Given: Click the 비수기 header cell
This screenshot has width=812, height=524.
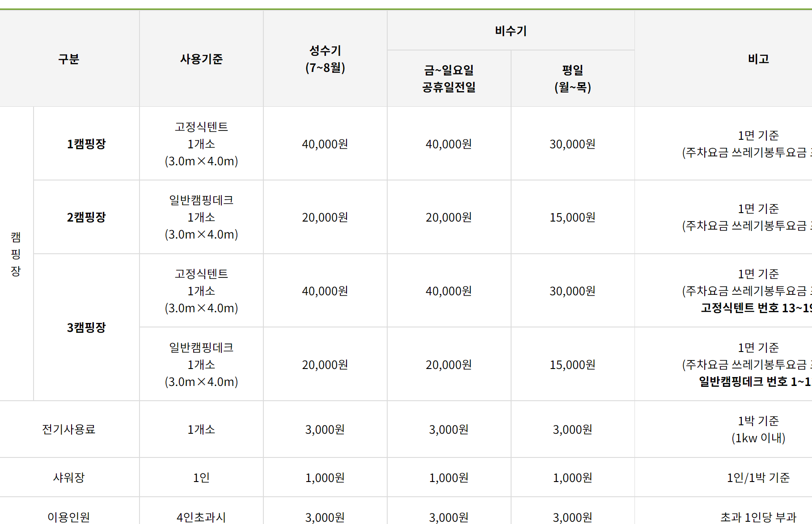Looking at the screenshot, I should [511, 31].
